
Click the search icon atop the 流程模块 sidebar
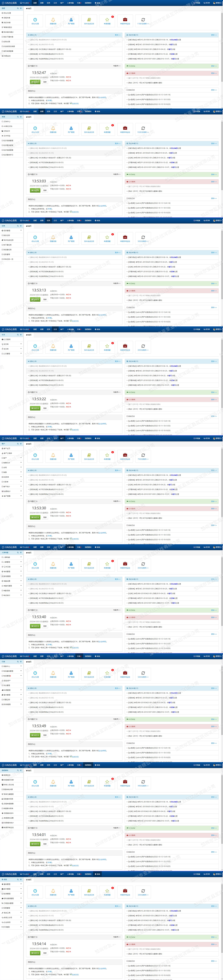pos(18,770)
